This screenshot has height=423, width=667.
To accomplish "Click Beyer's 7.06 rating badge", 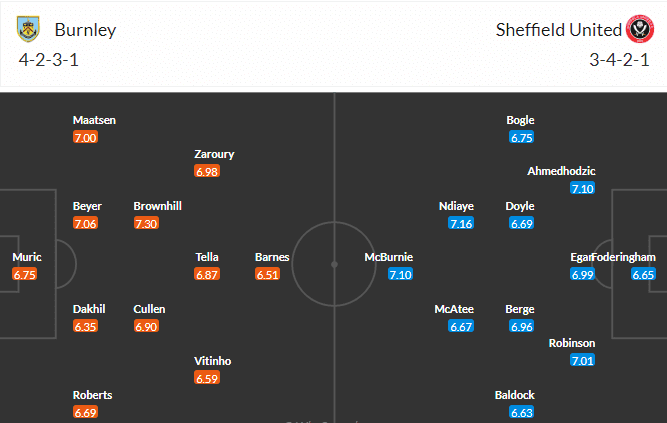I will click(x=85, y=223).
